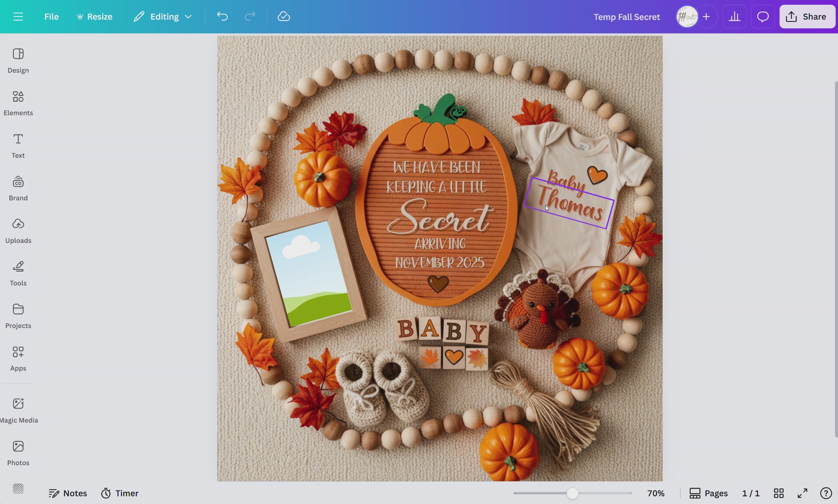Open the Resize menu
This screenshot has height=504, width=838.
tap(94, 16)
